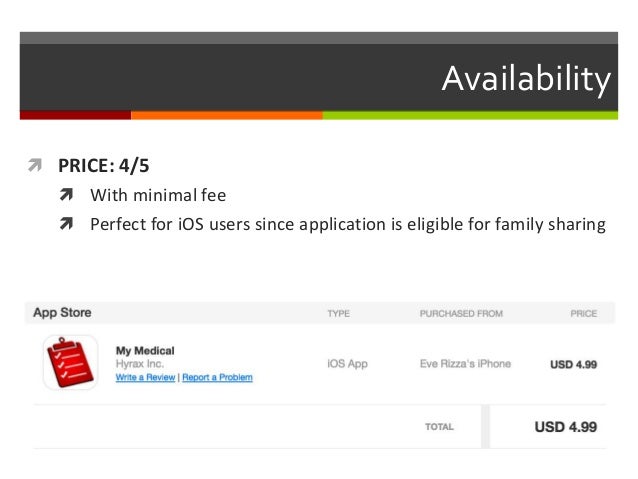Viewport: 638px width, 479px height.
Task: Open the Report a Problem link
Action: pyautogui.click(x=217, y=377)
